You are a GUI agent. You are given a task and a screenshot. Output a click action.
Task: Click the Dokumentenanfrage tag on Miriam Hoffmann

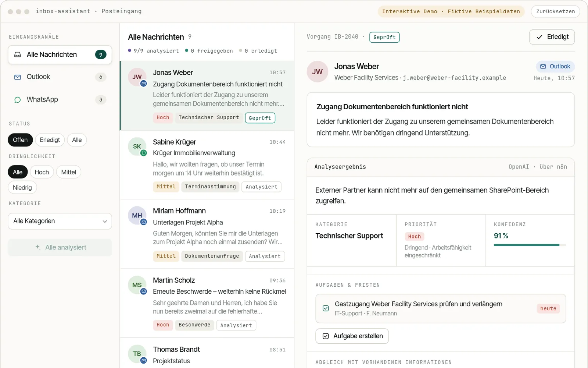(212, 256)
